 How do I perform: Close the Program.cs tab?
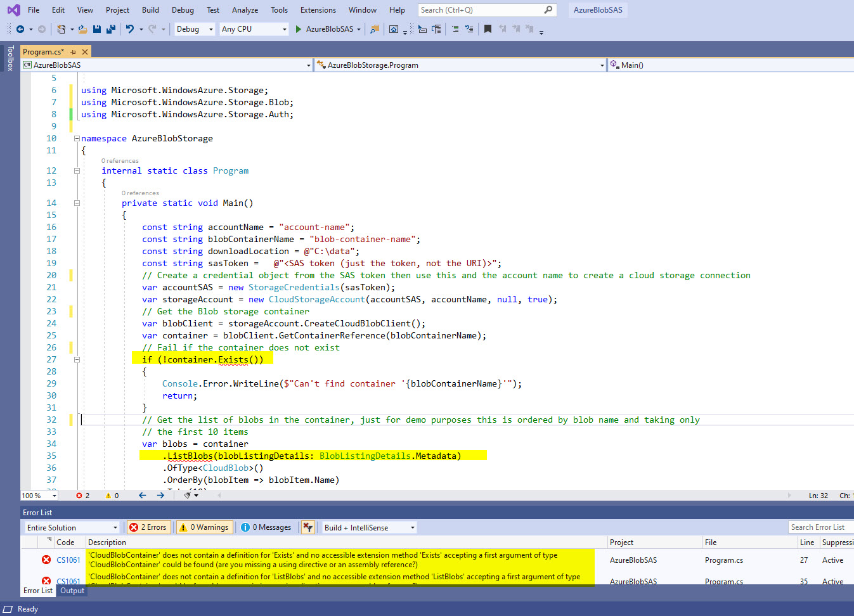(85, 52)
